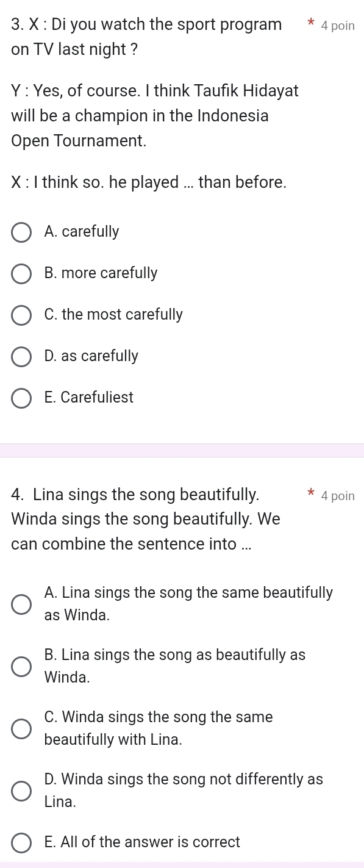Pick radio option 'C. the most carefully'
The image size is (364, 868).
click(22, 315)
